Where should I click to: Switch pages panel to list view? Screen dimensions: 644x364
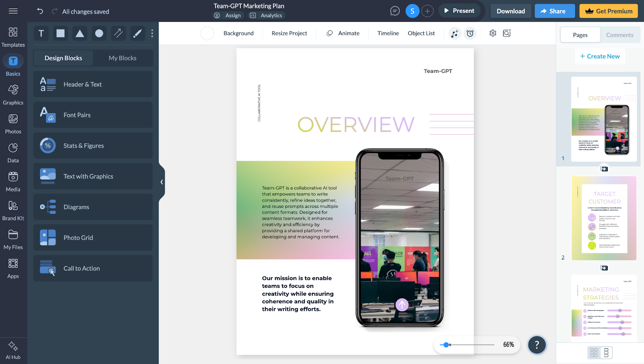click(x=606, y=353)
